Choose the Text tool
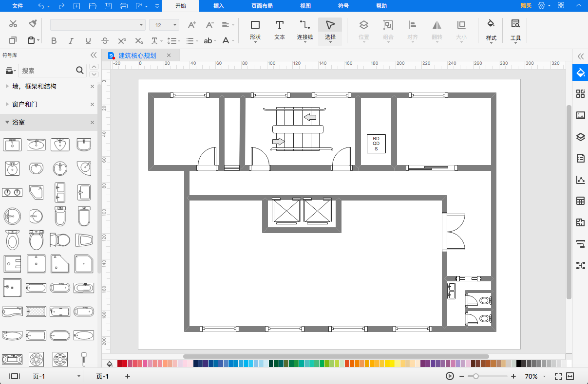This screenshot has width=588, height=384. pos(279,29)
